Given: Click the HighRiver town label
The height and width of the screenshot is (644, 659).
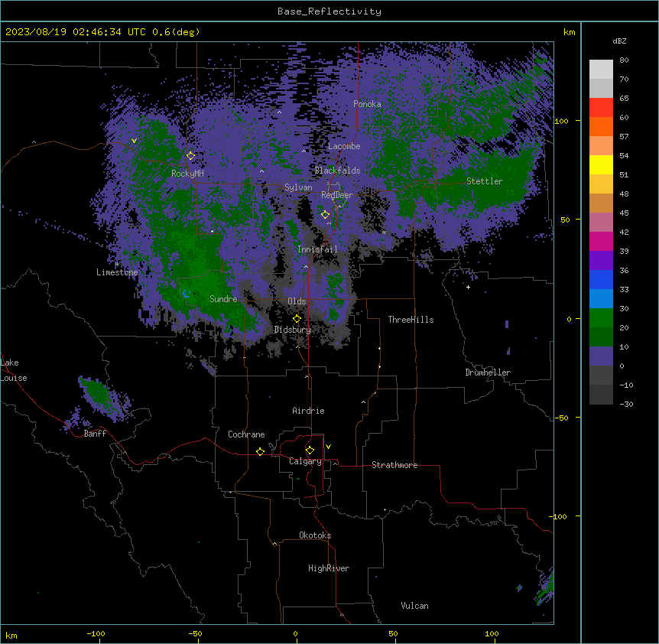Looking at the screenshot, I should [x=329, y=568].
